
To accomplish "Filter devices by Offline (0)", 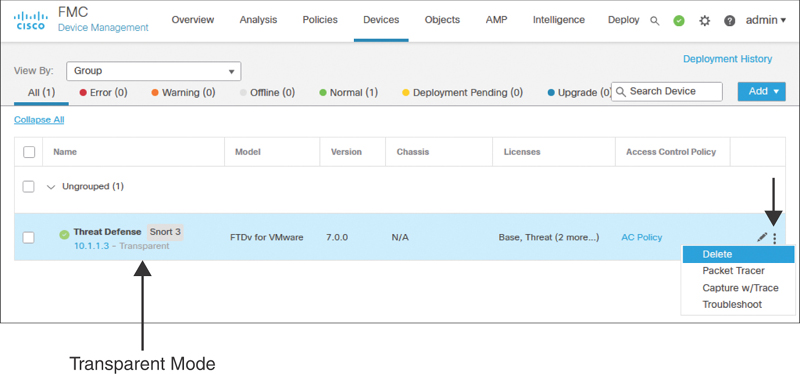I will [x=267, y=93].
